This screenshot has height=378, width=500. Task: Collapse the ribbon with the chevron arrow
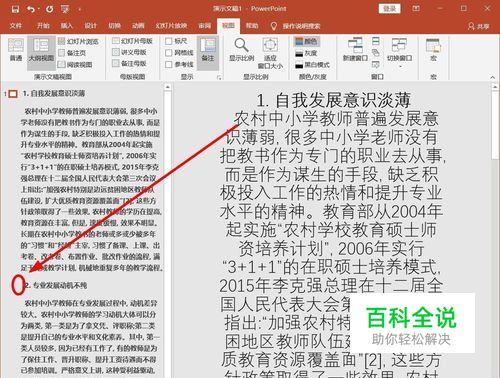tap(493, 77)
